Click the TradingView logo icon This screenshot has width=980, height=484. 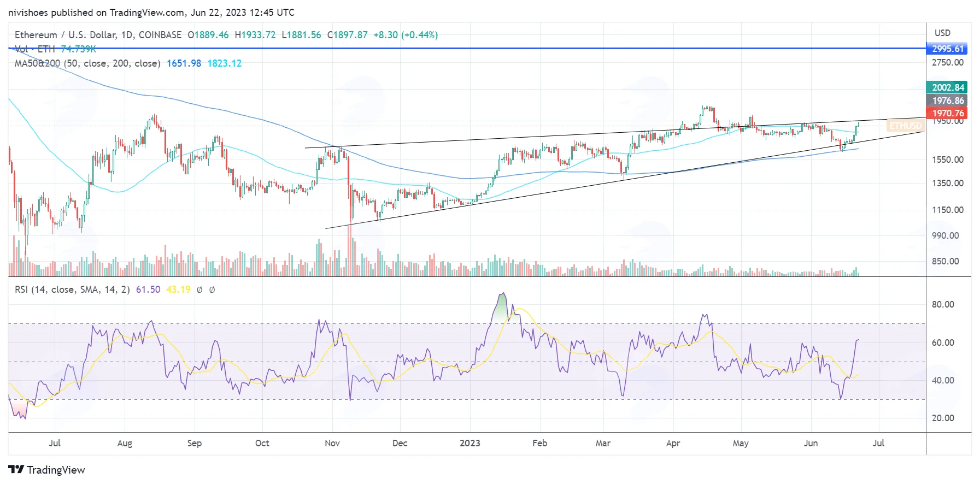point(16,470)
